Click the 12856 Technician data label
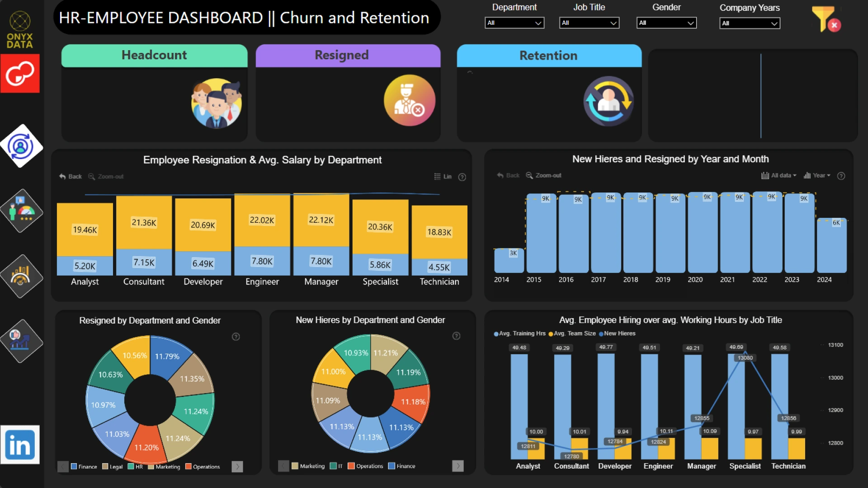Screen dimensions: 868x488 point(788,418)
